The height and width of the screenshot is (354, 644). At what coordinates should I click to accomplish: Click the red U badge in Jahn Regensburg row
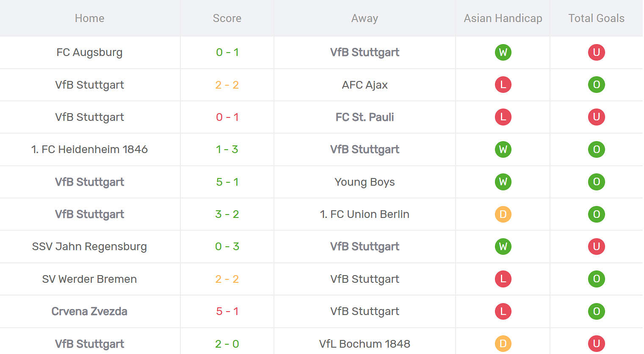[596, 246]
